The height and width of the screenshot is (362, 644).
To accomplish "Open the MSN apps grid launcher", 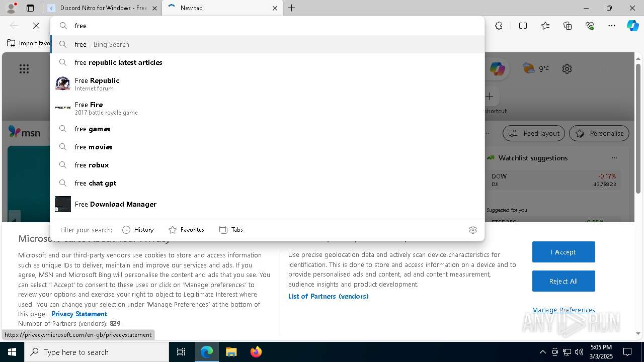I will point(24,69).
